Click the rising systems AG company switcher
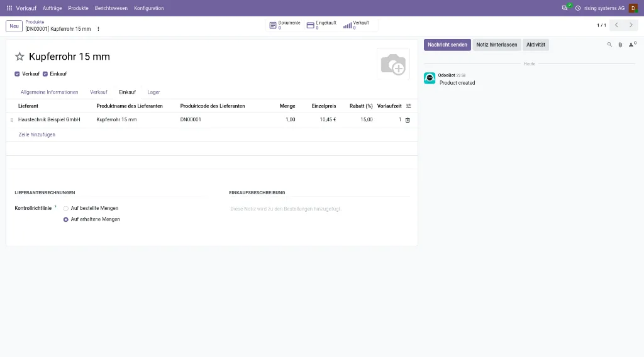The image size is (644, 357). click(604, 8)
